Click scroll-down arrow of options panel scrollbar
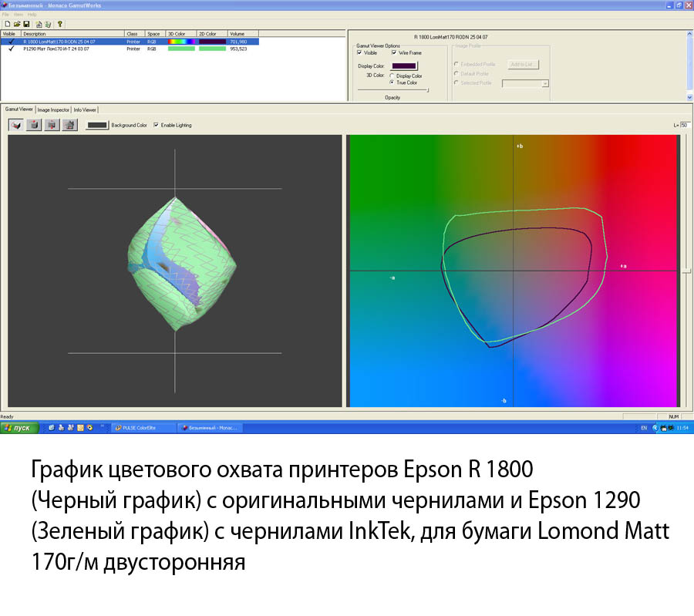 click(689, 97)
